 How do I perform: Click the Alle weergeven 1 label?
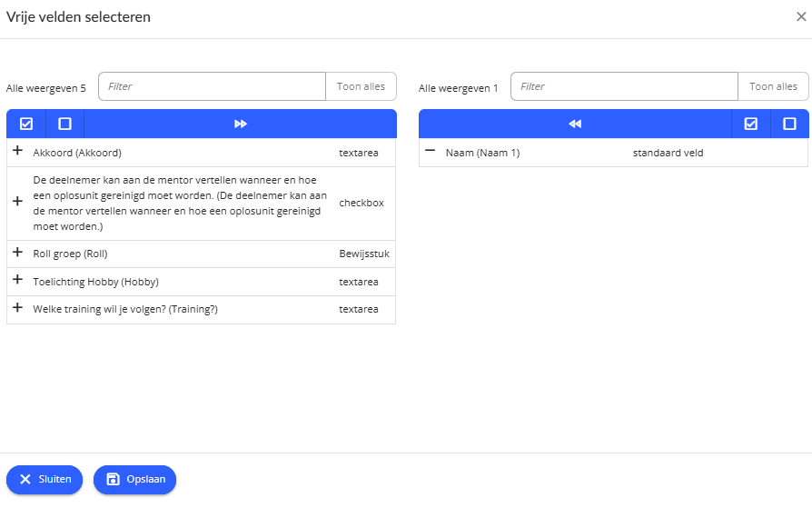[x=459, y=89]
